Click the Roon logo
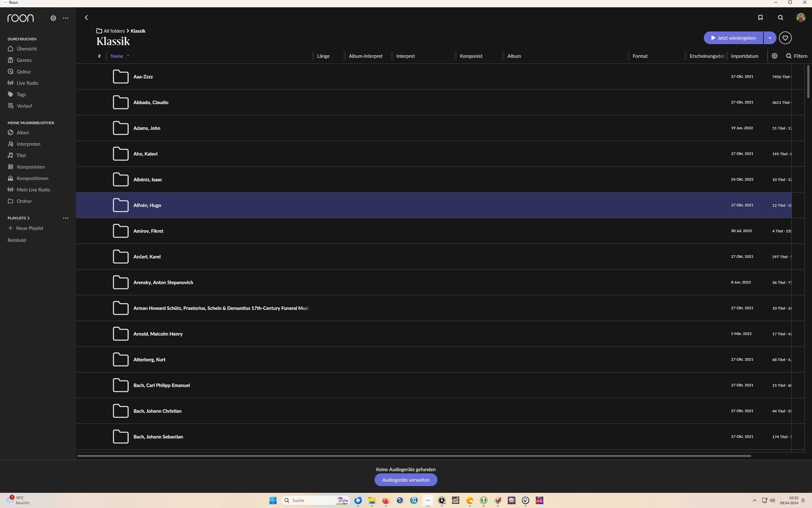The height and width of the screenshot is (508, 812). (x=20, y=18)
